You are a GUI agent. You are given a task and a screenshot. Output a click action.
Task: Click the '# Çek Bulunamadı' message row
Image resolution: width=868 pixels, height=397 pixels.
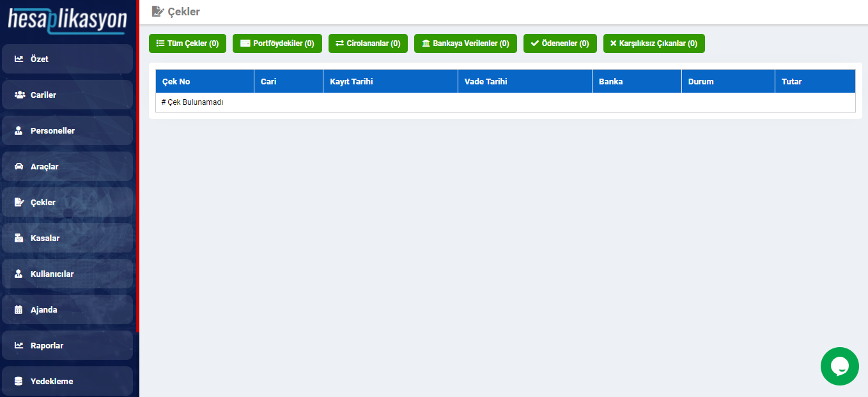pos(506,102)
